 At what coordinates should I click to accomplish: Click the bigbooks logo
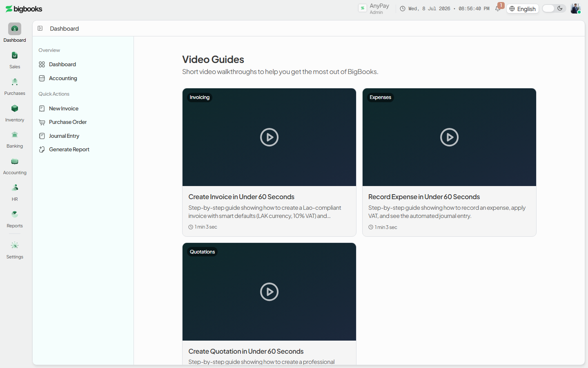click(24, 9)
